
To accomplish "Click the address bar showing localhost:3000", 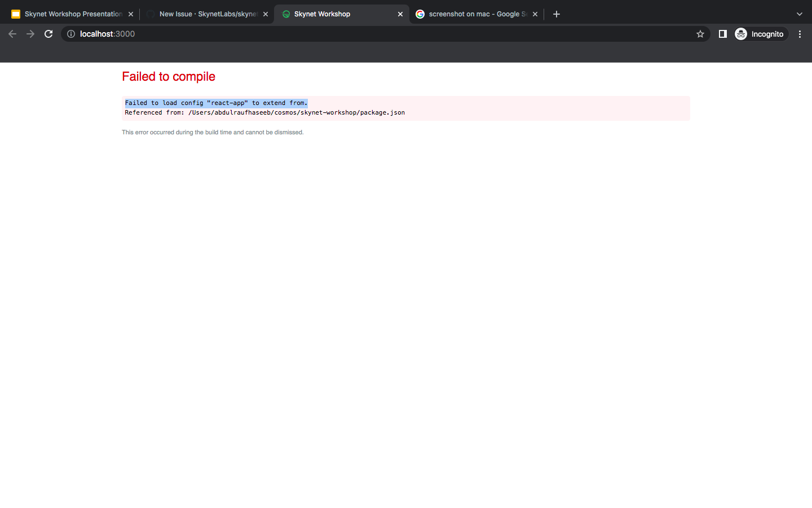I will click(x=226, y=34).
